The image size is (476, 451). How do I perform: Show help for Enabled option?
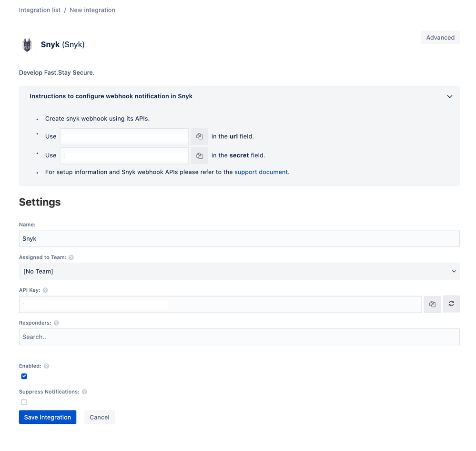pos(46,366)
